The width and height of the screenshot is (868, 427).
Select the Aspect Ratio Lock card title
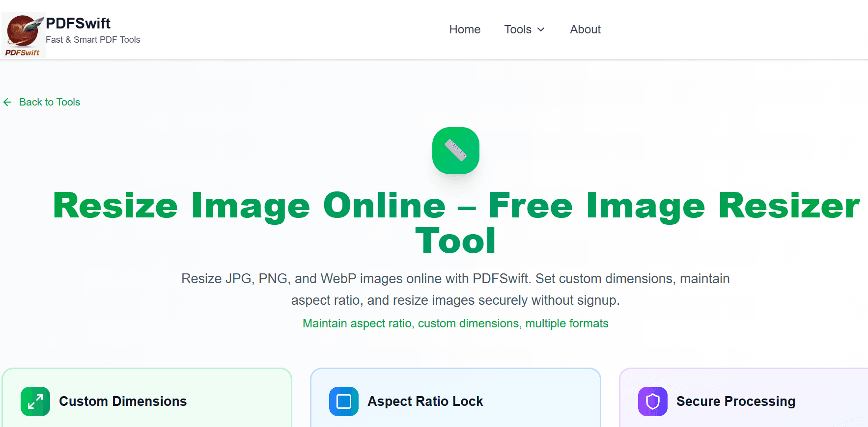point(425,401)
